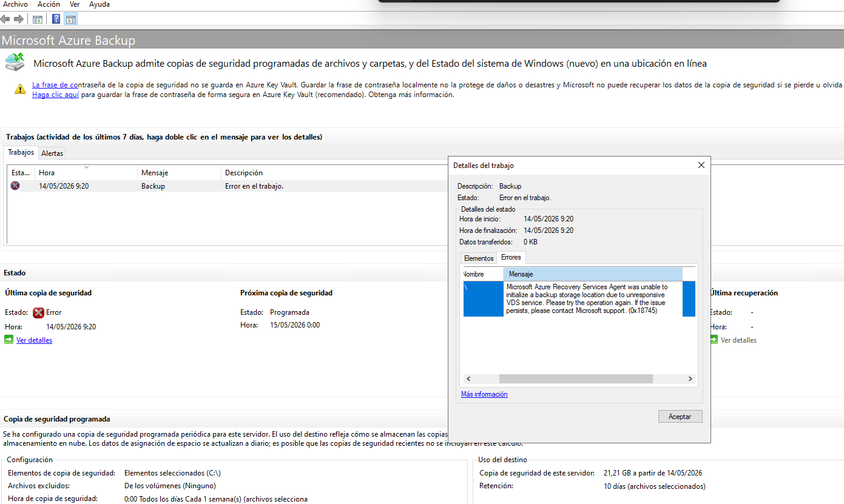Go forward with the toolbar's right arrow
This screenshot has width=844, height=504.
18,19
